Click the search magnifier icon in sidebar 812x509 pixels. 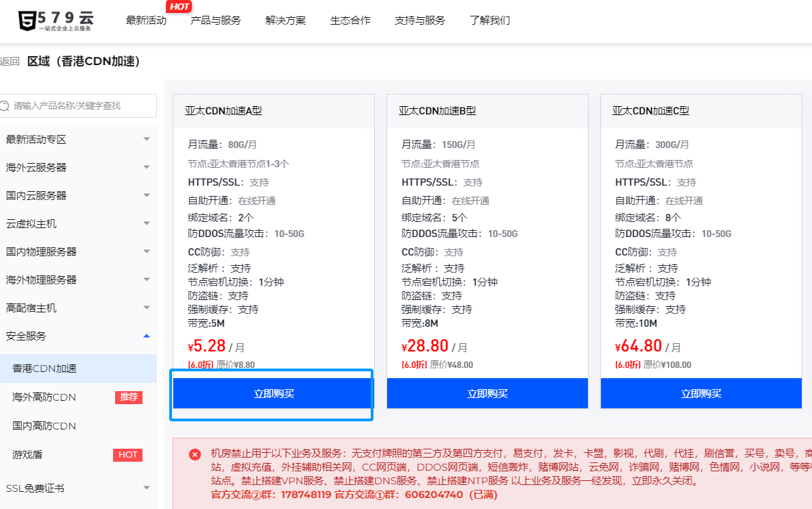(x=5, y=105)
